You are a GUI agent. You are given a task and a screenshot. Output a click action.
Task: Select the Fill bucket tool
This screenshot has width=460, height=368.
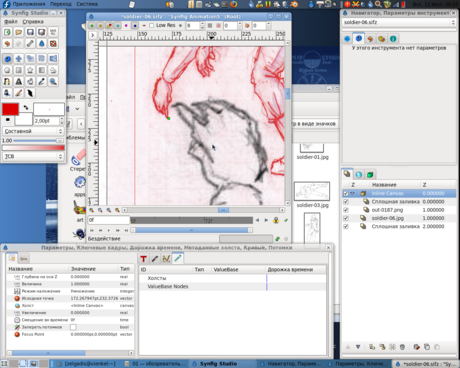tap(30, 81)
